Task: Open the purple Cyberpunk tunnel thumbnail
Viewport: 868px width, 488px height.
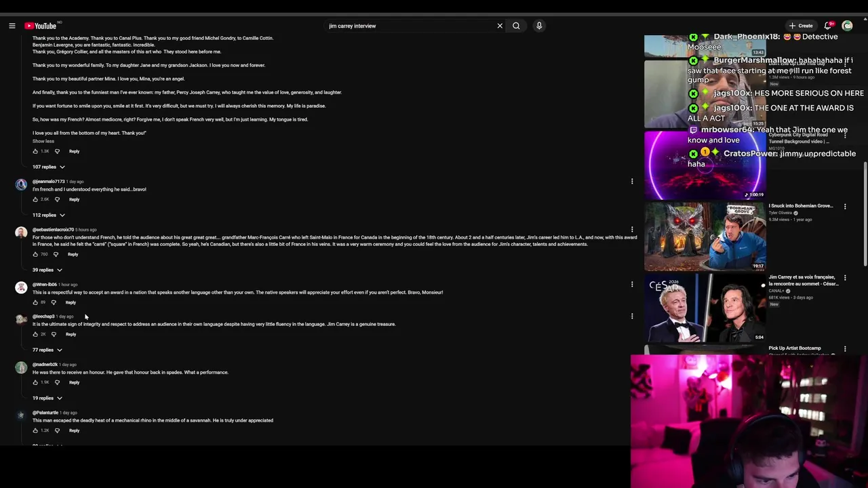Action: click(705, 165)
